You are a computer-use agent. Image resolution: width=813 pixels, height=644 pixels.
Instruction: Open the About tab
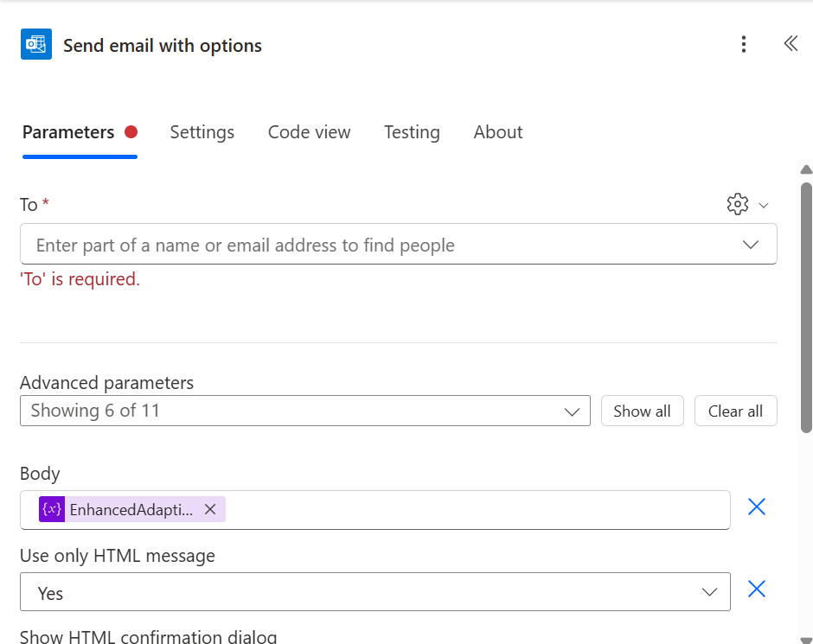[x=498, y=132]
